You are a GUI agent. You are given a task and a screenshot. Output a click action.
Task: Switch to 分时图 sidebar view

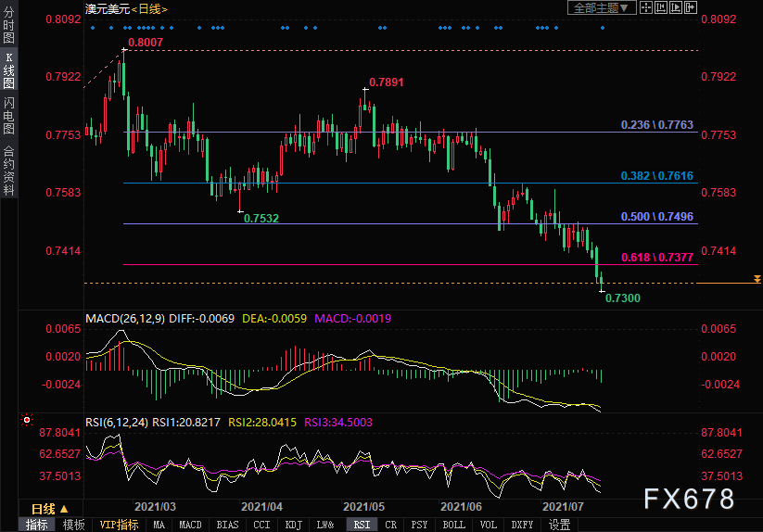[x=8, y=25]
